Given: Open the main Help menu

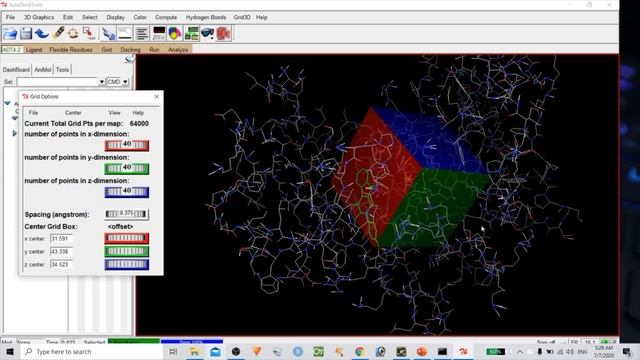Looking at the screenshot, I should click(262, 17).
